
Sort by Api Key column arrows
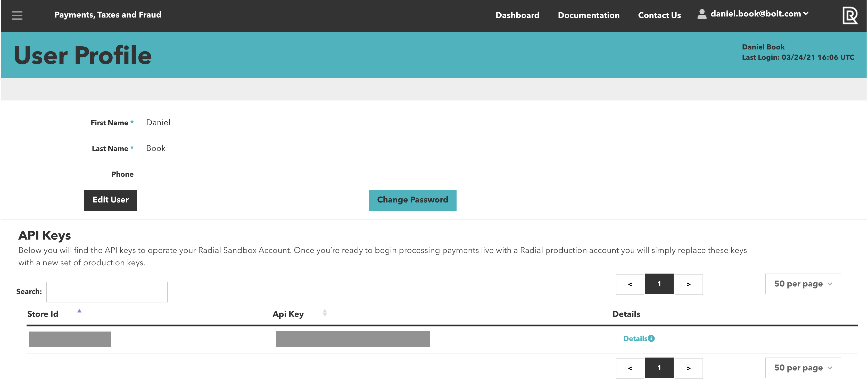pyautogui.click(x=325, y=313)
